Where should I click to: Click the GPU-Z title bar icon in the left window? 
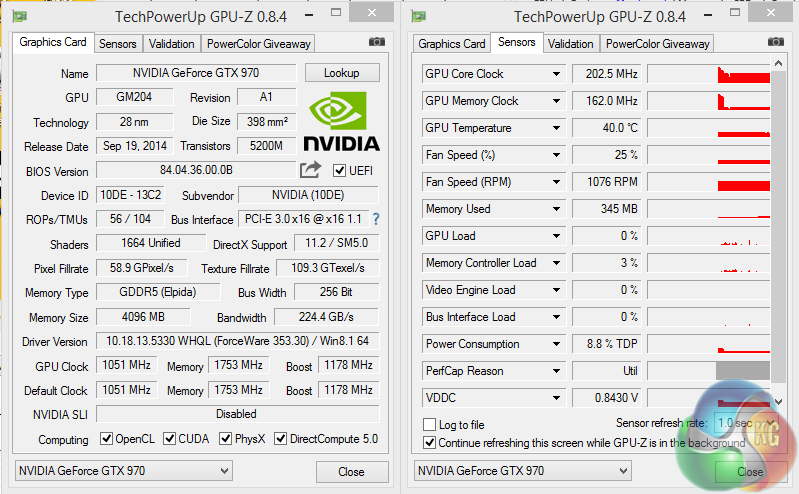pyautogui.click(x=21, y=15)
